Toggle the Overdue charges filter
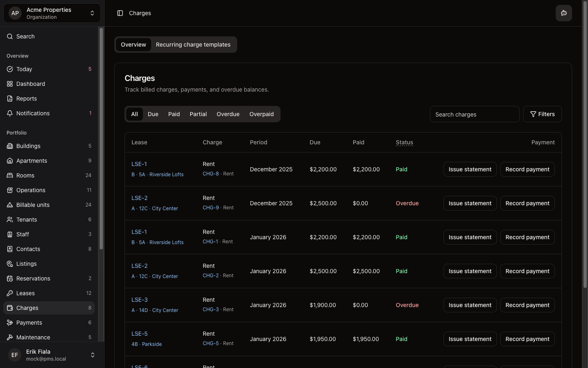 point(228,114)
